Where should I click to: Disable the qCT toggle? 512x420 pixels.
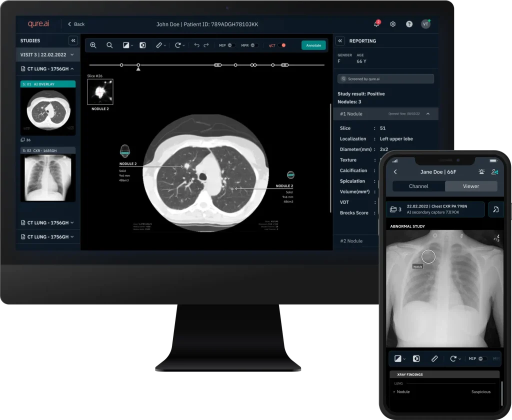[x=282, y=45]
